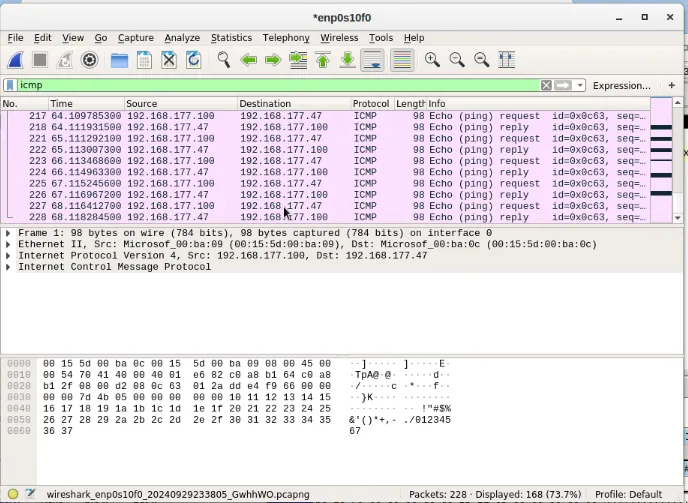Screen dimensions: 688x503
Task: Open the File menu
Action: pos(15,38)
